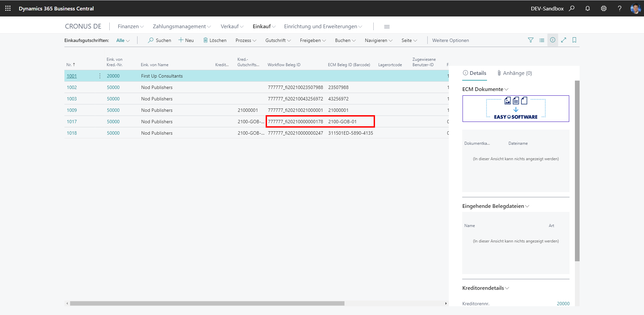Select vendor number 20000 in row 1001
This screenshot has height=315, width=644.
pyautogui.click(x=113, y=76)
